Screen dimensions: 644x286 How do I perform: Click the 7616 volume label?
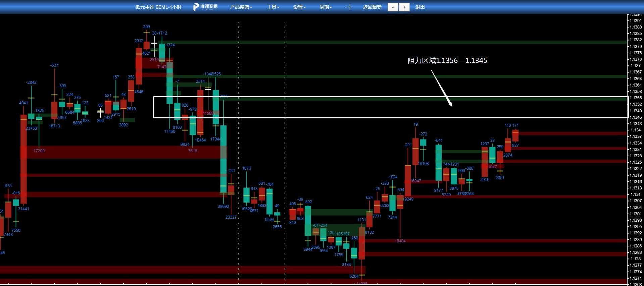coord(193,151)
